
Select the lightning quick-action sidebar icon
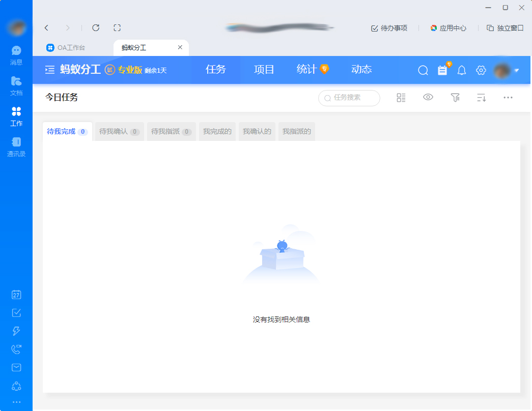16,331
